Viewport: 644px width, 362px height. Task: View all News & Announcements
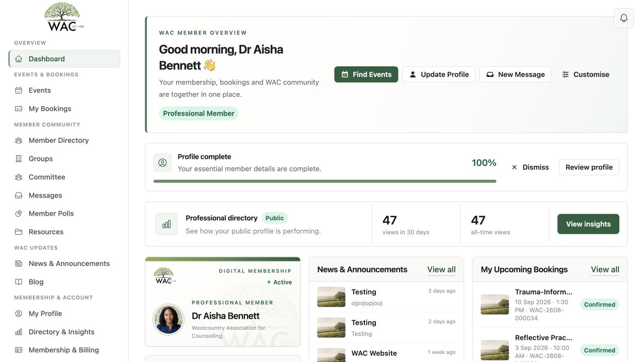pyautogui.click(x=441, y=269)
